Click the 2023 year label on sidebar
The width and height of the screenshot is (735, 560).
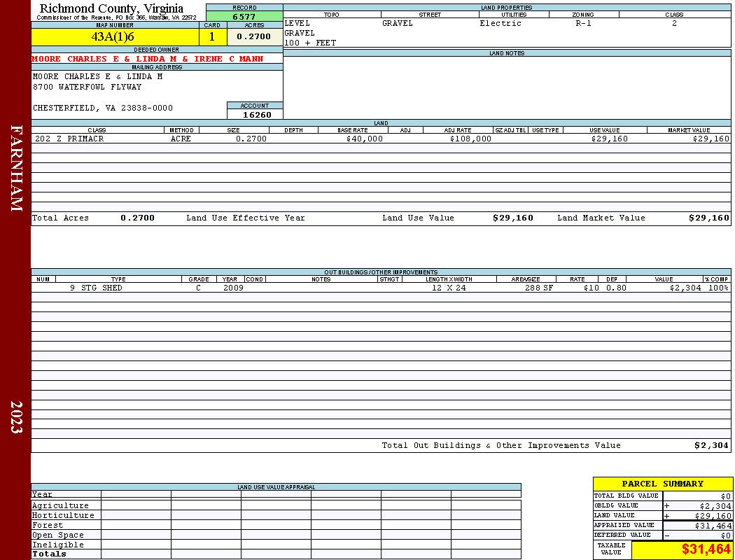(16, 416)
